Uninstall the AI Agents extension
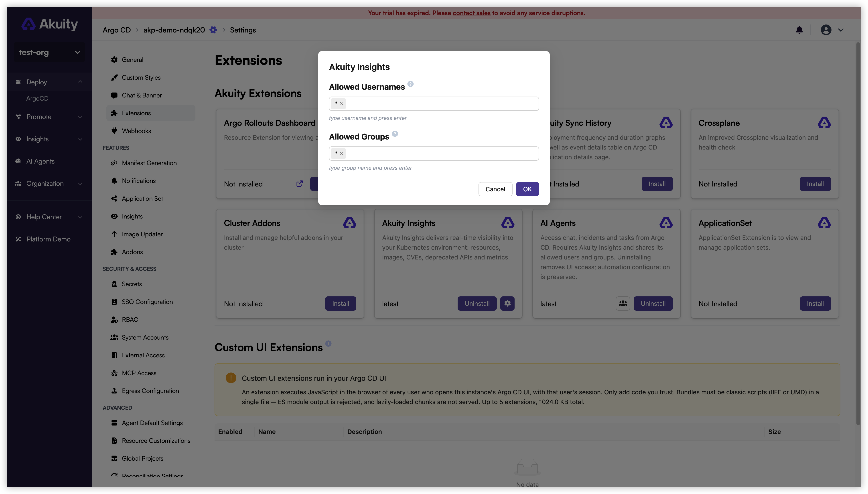The image size is (868, 494). [653, 304]
